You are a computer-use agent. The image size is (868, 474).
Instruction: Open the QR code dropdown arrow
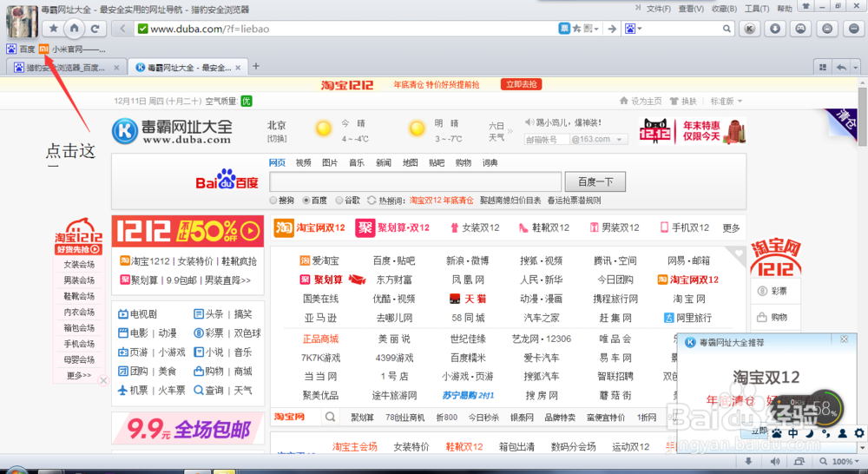point(597,29)
